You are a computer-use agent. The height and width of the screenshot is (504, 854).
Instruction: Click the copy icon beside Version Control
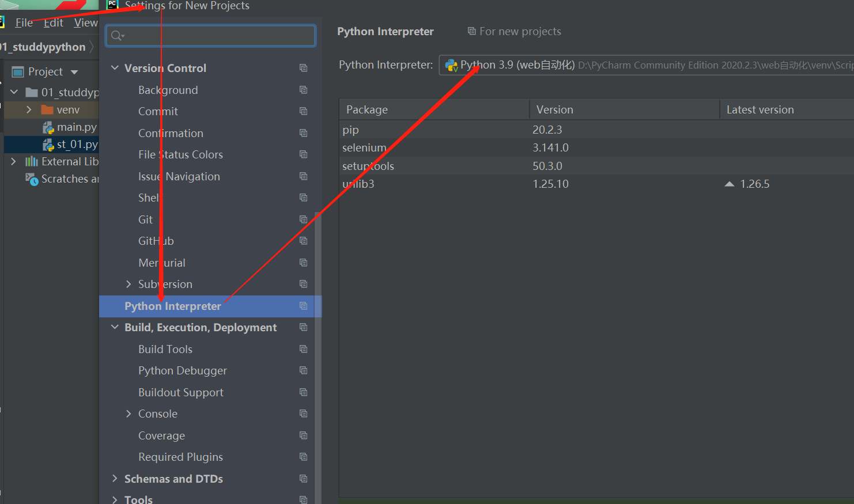click(x=303, y=68)
